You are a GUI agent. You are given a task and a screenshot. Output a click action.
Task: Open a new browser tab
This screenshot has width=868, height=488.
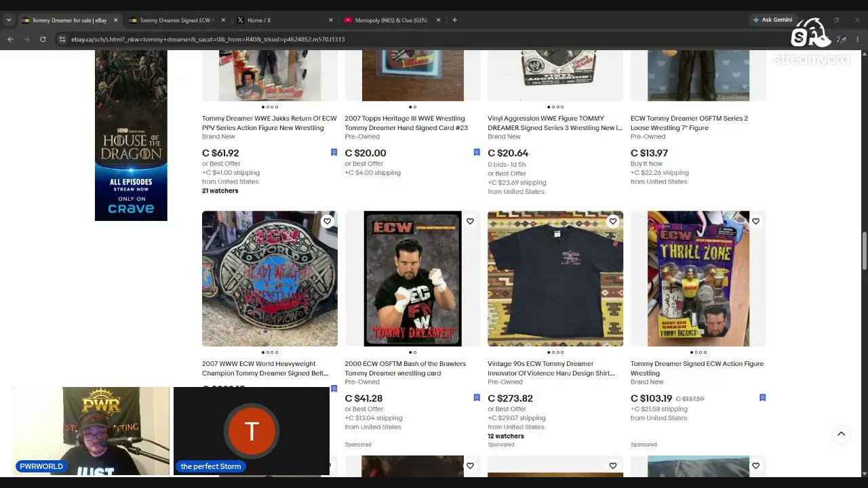pyautogui.click(x=454, y=20)
